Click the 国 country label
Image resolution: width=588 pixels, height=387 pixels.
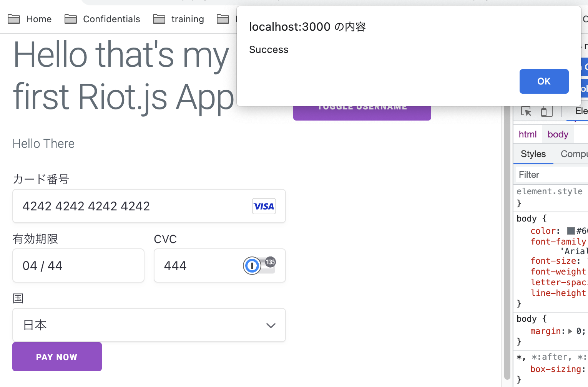[x=18, y=298]
